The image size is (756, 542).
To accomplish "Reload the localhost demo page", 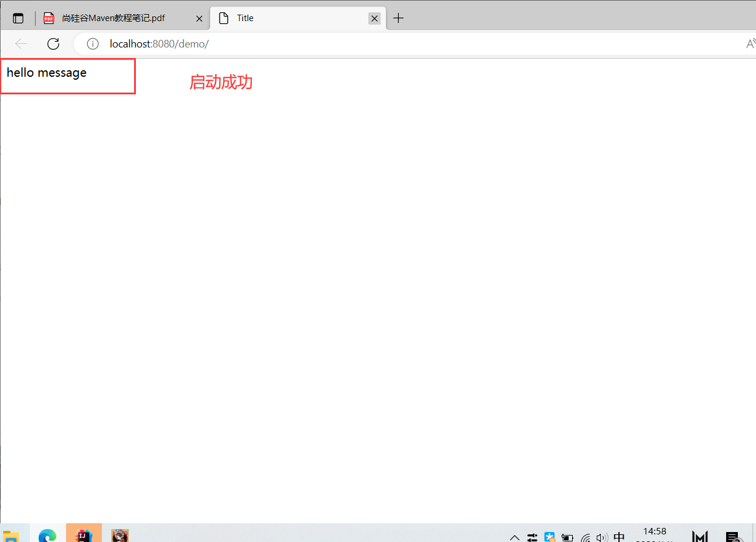I will click(x=53, y=44).
